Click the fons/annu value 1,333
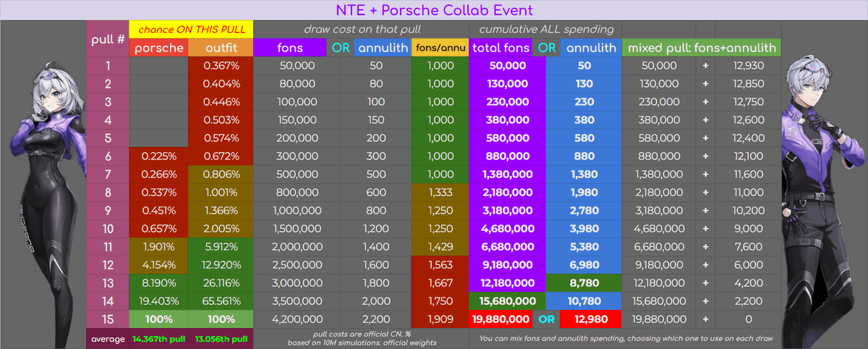868x349 pixels. pos(439,193)
